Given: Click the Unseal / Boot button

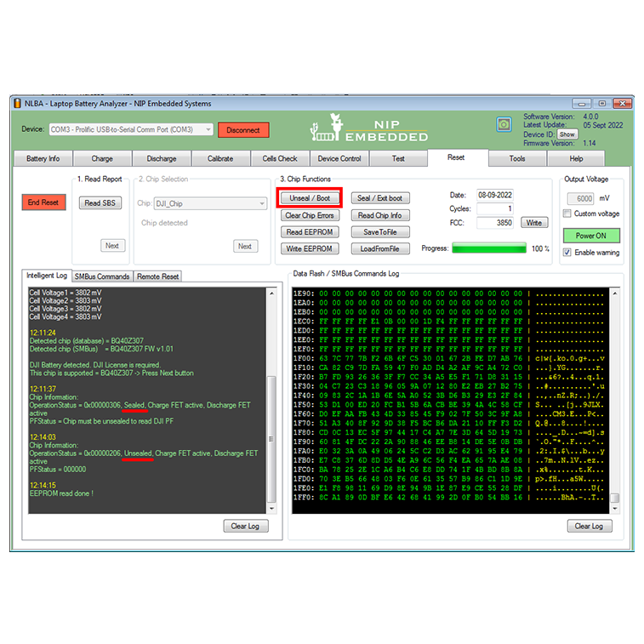Looking at the screenshot, I should [x=310, y=198].
